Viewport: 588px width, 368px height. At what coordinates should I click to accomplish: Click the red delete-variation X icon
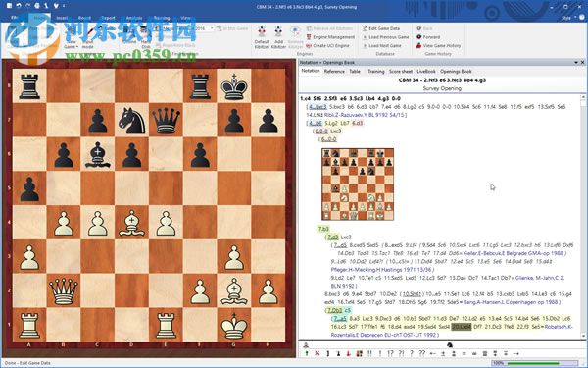318,353
